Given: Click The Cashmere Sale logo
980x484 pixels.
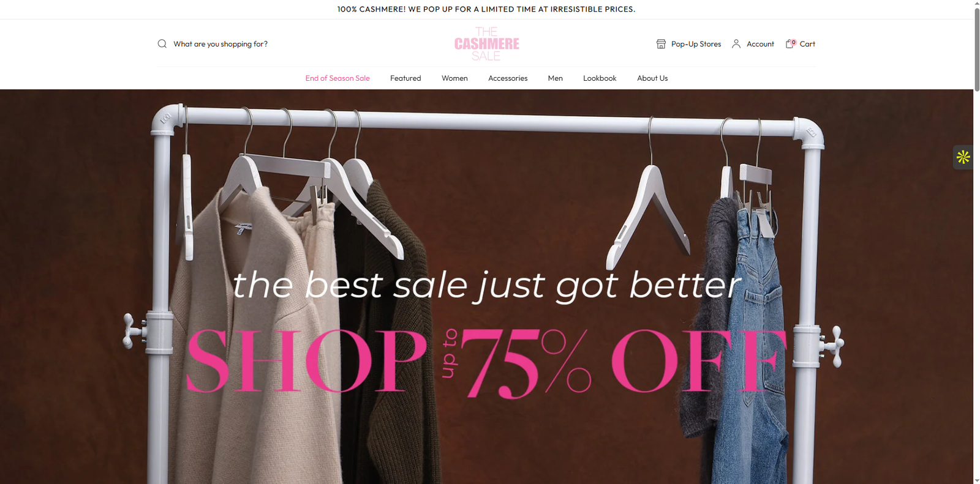Looking at the screenshot, I should [x=486, y=44].
